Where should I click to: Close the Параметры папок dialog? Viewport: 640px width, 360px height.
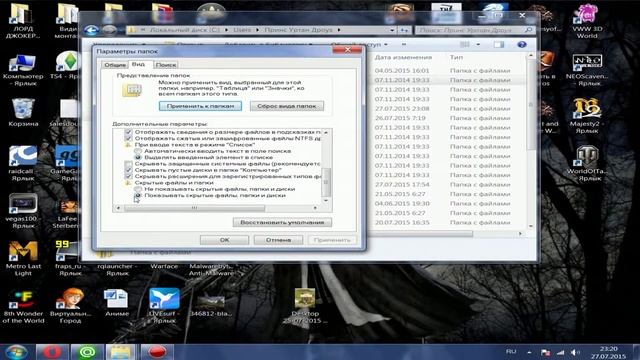click(347, 50)
